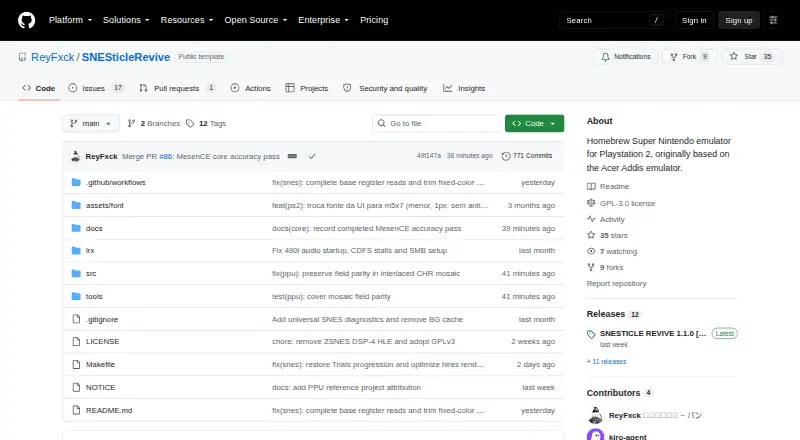Viewport: 800px width, 440px height.
Task: Open pull request #86 link
Action: pyautogui.click(x=166, y=156)
